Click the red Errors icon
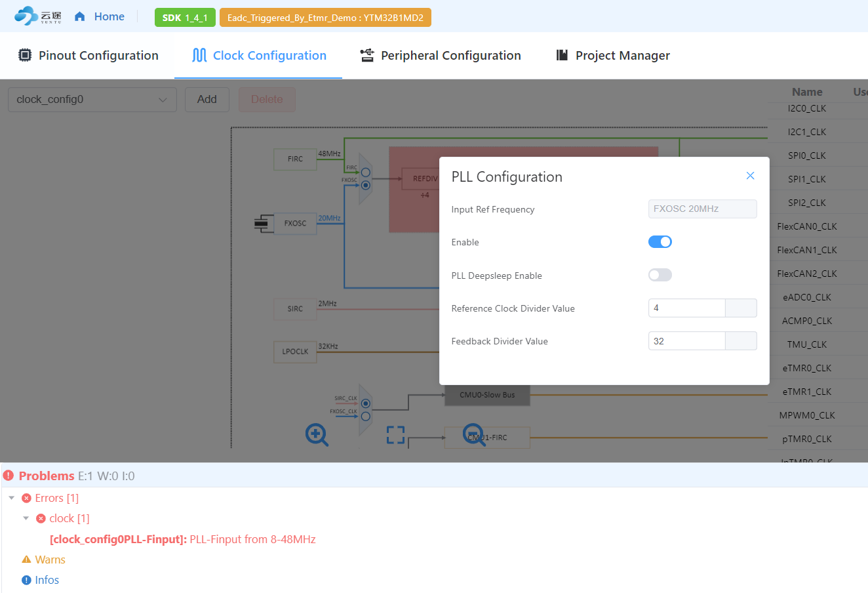The height and width of the screenshot is (593, 868). [x=26, y=498]
